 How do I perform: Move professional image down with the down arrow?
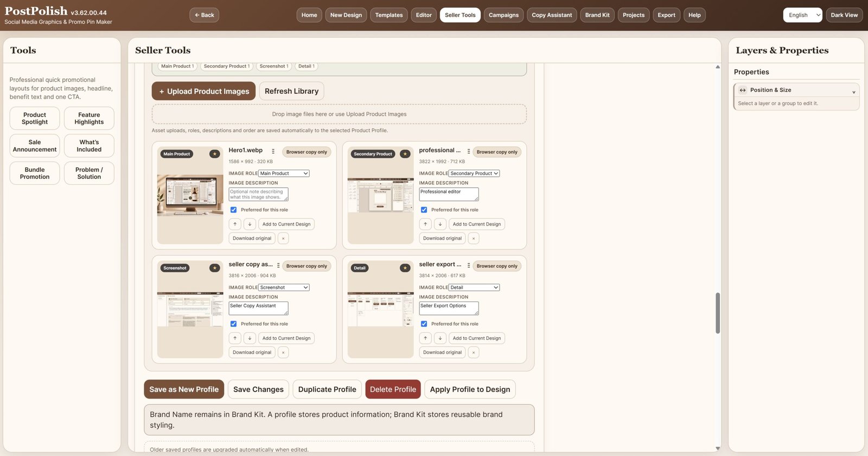[440, 224]
